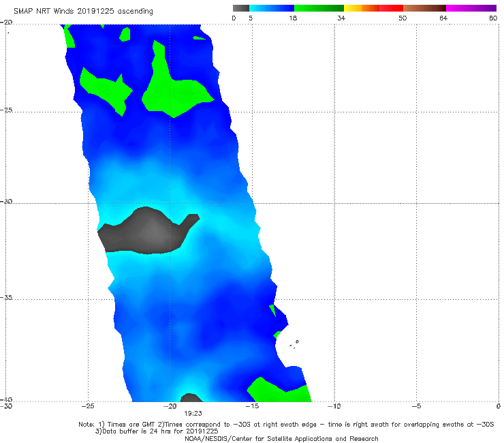The image size is (504, 443).
Task: Click the color bar label '18'
Action: 292,18
